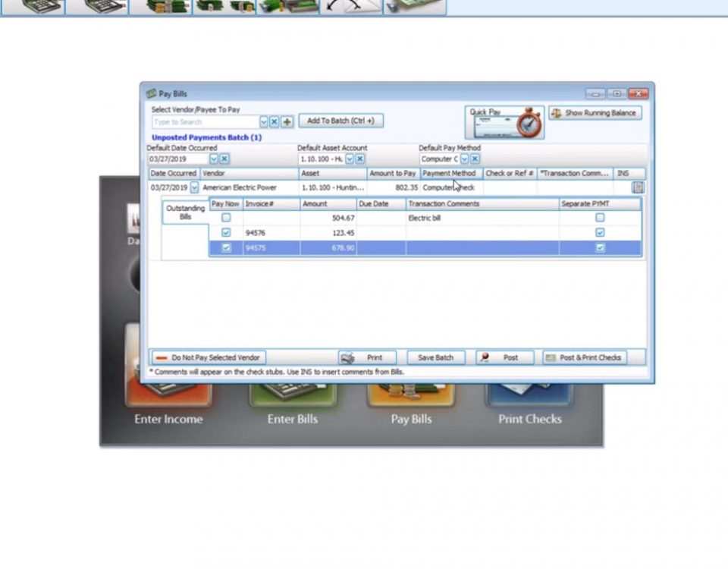Click the Post & Print Checks button

[584, 357]
